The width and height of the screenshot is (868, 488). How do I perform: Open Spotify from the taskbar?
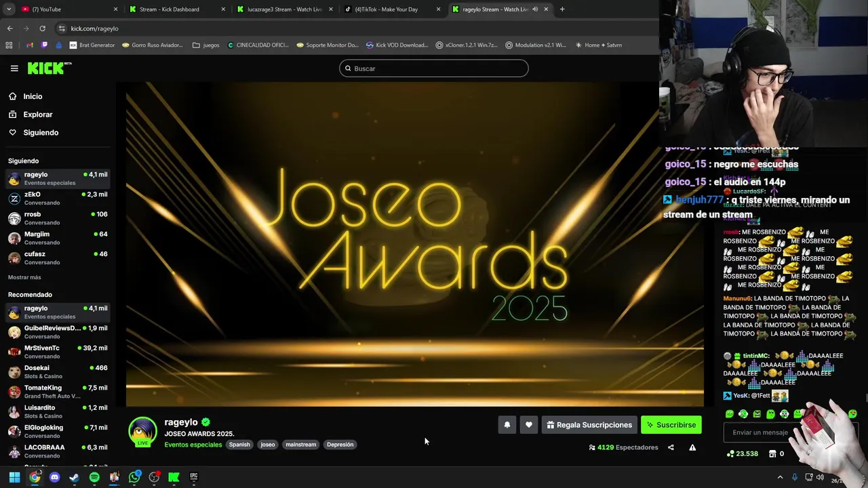click(94, 477)
